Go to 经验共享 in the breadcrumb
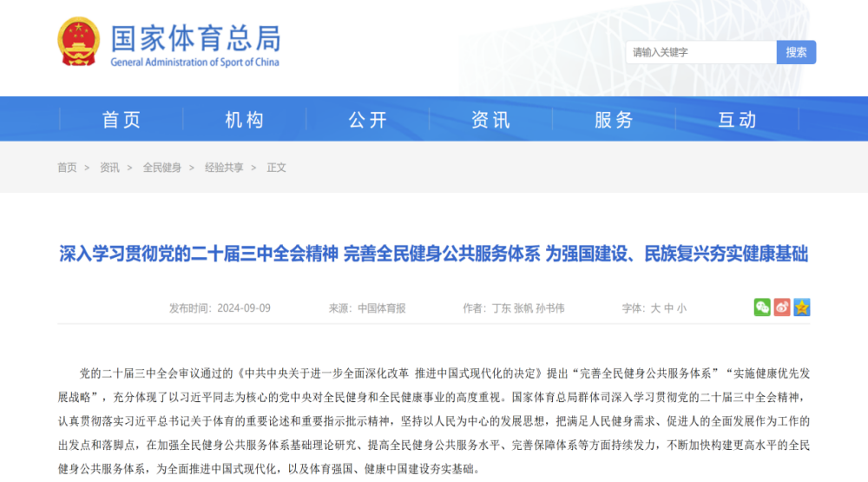Image resolution: width=868 pixels, height=482 pixels. [x=224, y=168]
